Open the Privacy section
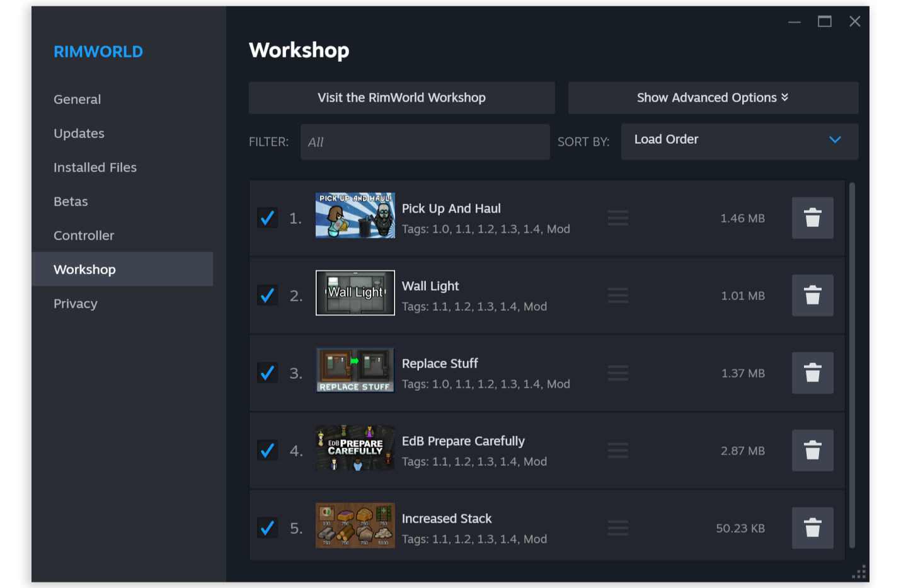Image resolution: width=901 pixels, height=588 pixels. tap(122, 304)
